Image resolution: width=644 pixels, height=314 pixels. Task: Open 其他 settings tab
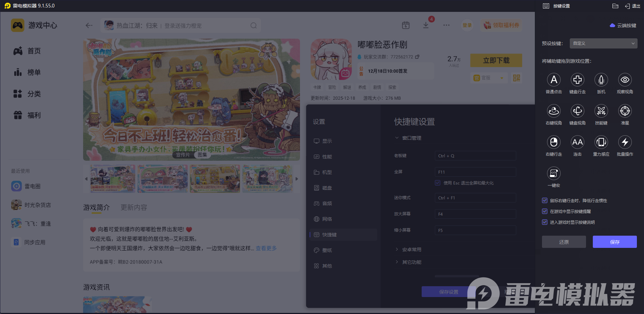point(343,266)
